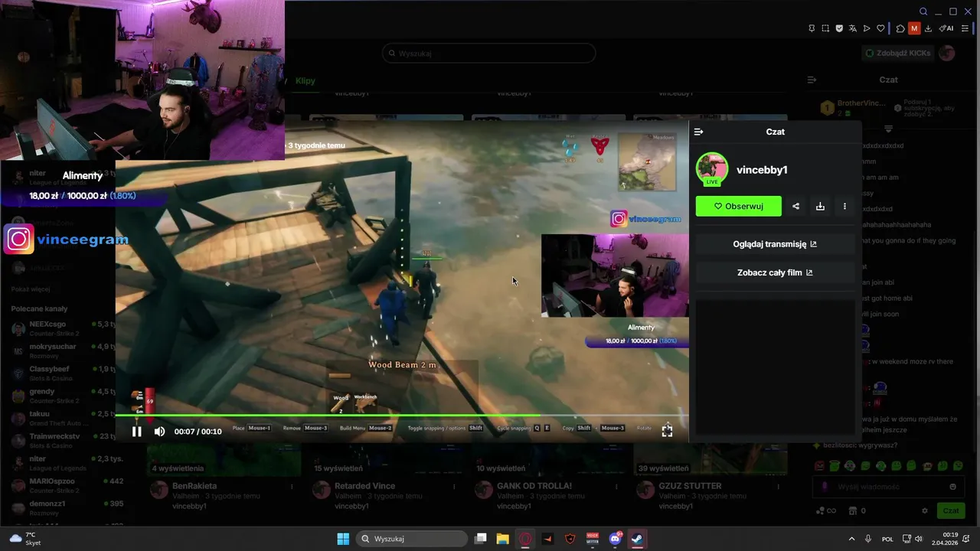
Task: Toggle the ad blocker shield icon
Action: [x=839, y=28]
